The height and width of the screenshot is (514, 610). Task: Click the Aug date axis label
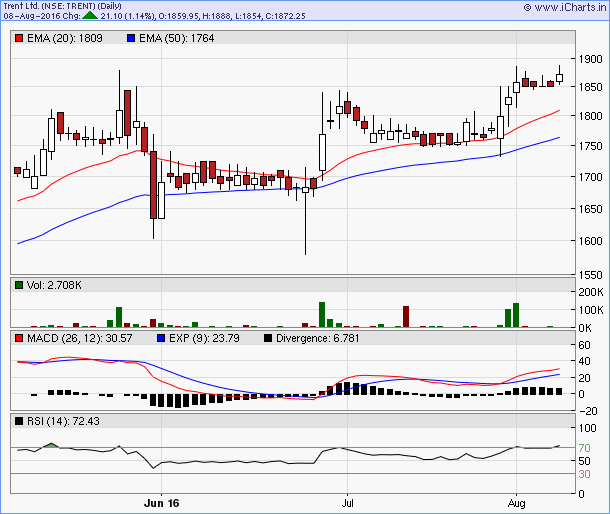tap(516, 503)
